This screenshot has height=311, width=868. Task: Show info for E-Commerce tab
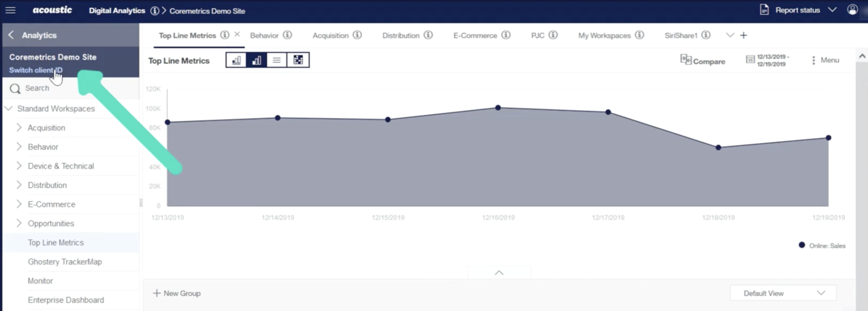pyautogui.click(x=506, y=35)
